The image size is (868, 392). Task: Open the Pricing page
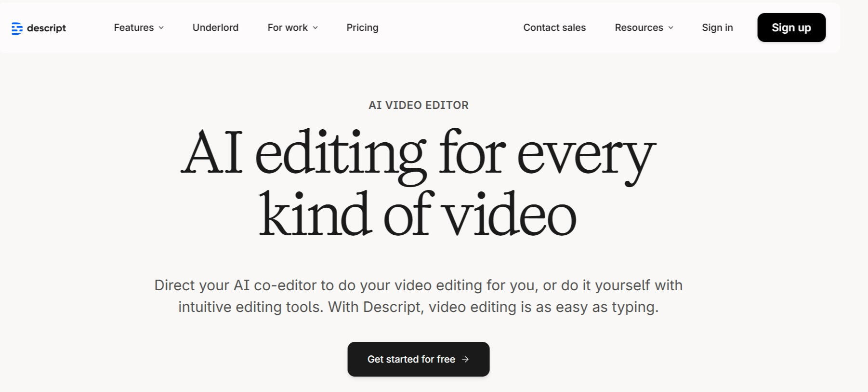362,27
